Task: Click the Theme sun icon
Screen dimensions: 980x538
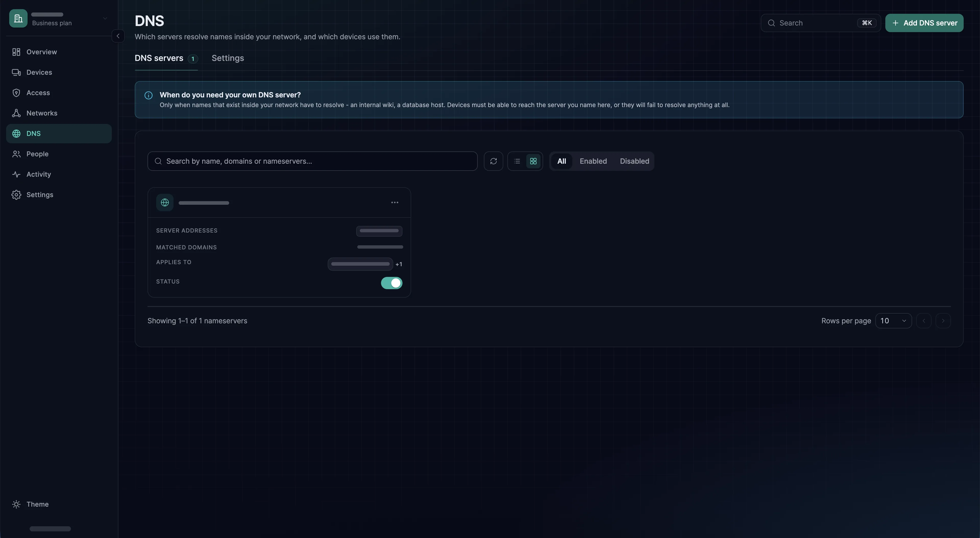Action: [16, 504]
